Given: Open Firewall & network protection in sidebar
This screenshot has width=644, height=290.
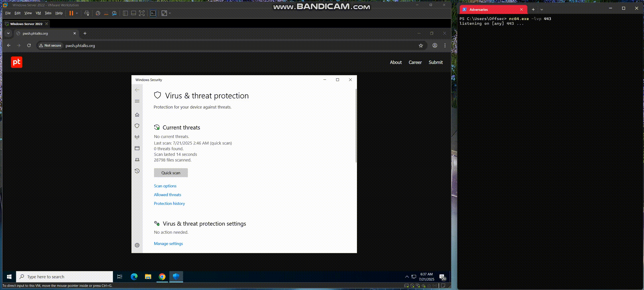Looking at the screenshot, I should (137, 137).
